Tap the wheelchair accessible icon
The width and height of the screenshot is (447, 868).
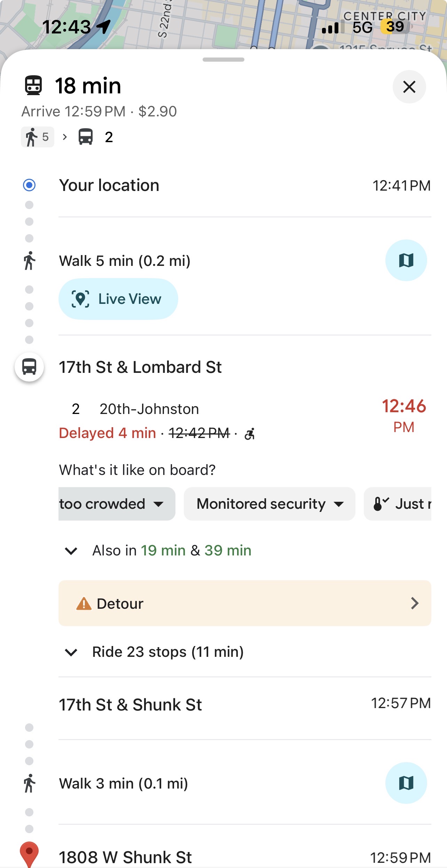coord(250,434)
